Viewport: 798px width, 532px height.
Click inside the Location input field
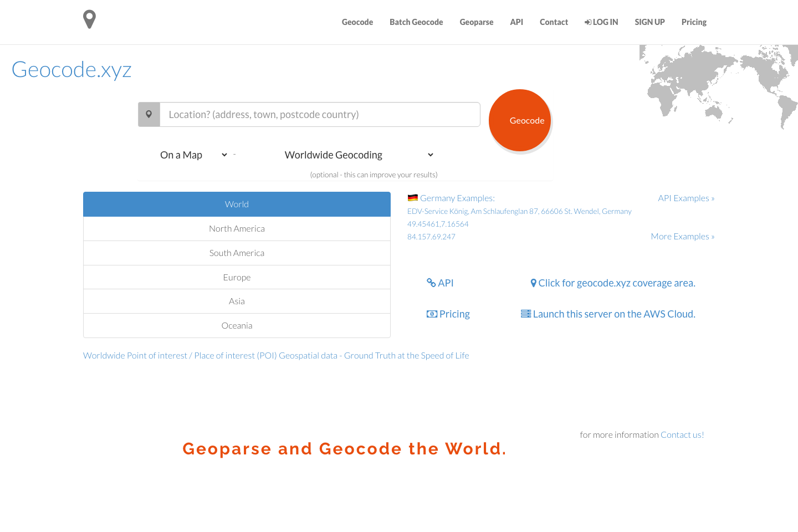click(320, 114)
